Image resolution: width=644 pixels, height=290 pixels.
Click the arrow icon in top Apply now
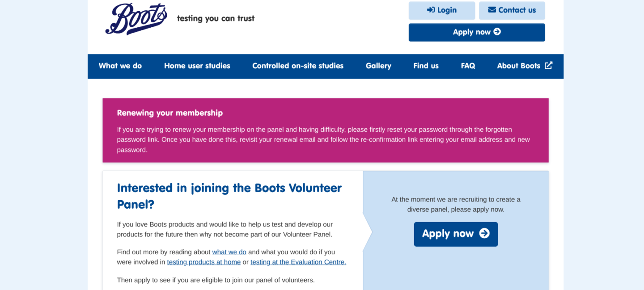point(497,32)
